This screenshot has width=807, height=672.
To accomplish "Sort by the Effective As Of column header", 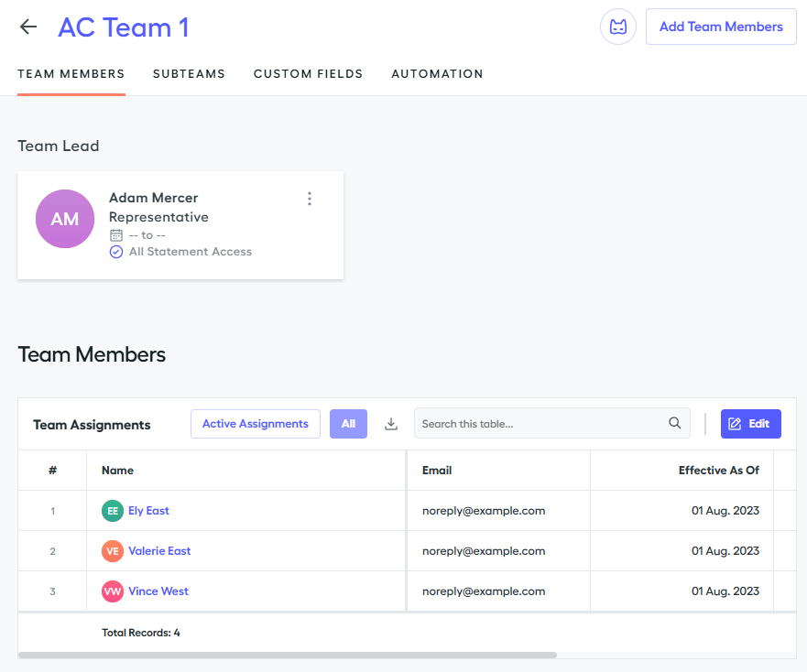I will pyautogui.click(x=718, y=471).
